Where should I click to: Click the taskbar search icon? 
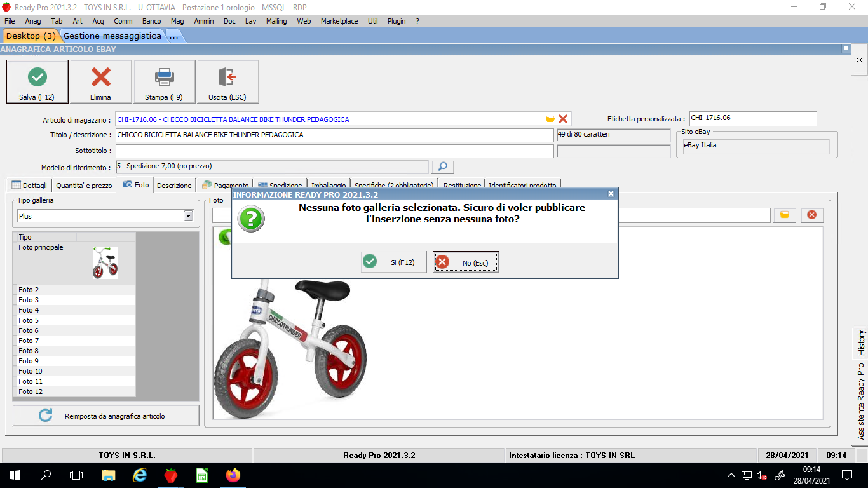click(46, 475)
